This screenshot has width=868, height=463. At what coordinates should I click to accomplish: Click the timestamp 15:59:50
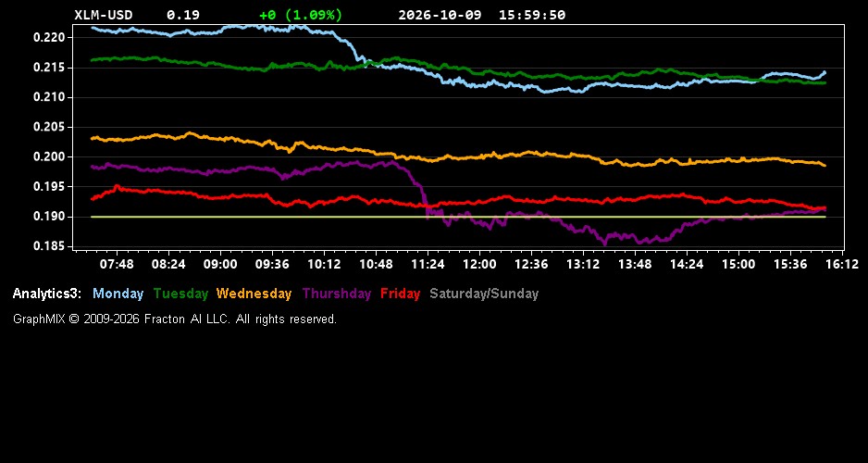pyautogui.click(x=532, y=15)
